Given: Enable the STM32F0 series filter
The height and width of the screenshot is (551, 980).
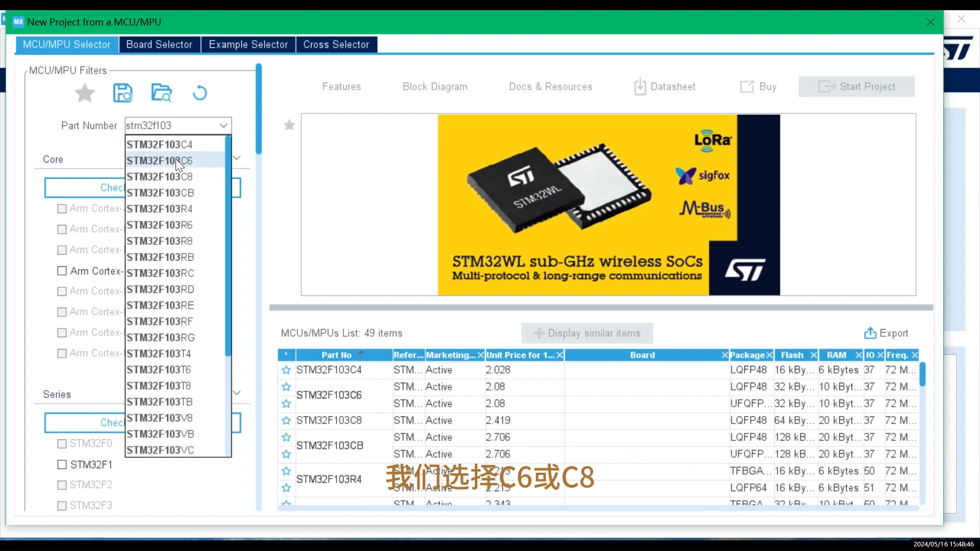Looking at the screenshot, I should click(x=62, y=443).
